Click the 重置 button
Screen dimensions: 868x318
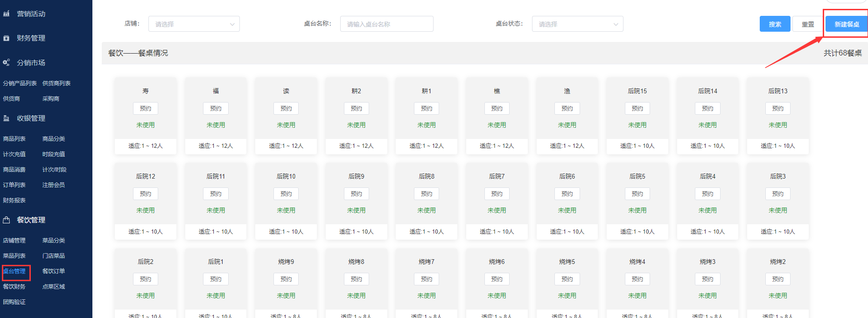[808, 24]
